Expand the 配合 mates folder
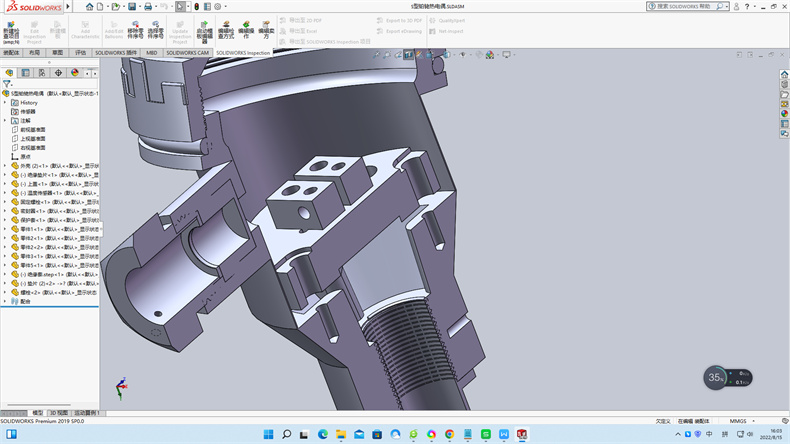Viewport: 790px width, 444px height. (5, 300)
